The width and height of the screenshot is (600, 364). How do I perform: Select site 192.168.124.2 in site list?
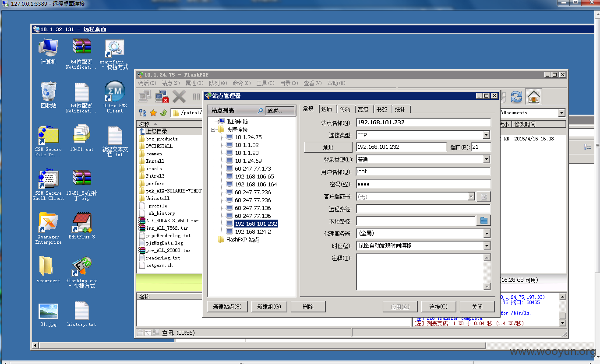tap(253, 232)
